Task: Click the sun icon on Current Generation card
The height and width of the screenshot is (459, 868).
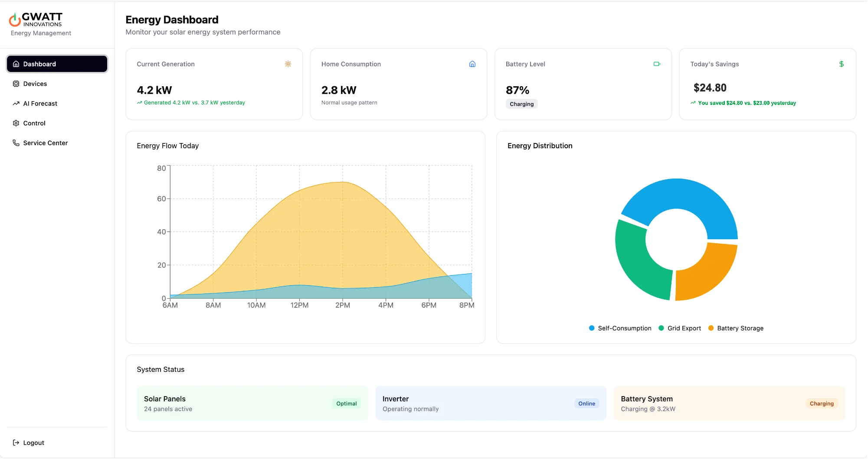Action: (x=288, y=64)
